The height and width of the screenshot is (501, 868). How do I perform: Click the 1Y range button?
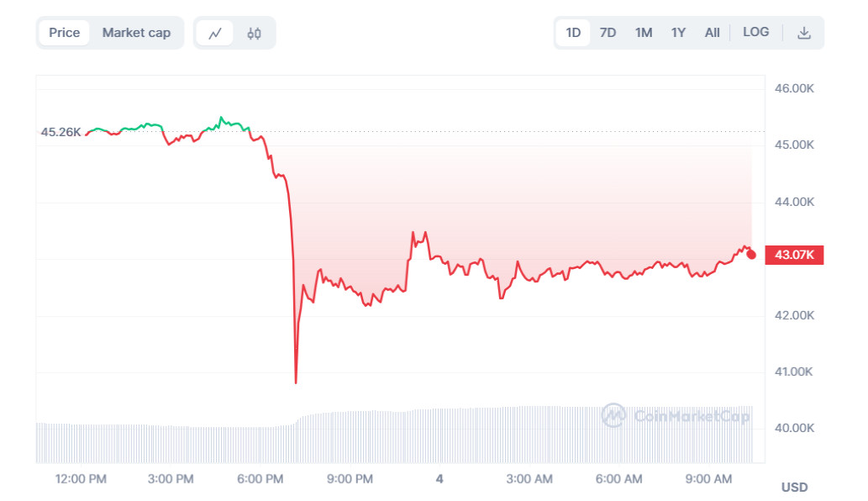click(x=678, y=32)
